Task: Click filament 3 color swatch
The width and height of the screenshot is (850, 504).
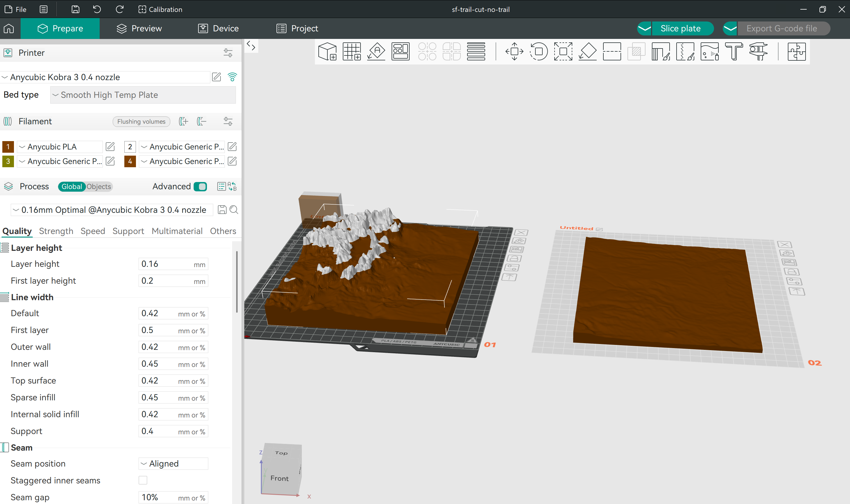Action: point(8,161)
